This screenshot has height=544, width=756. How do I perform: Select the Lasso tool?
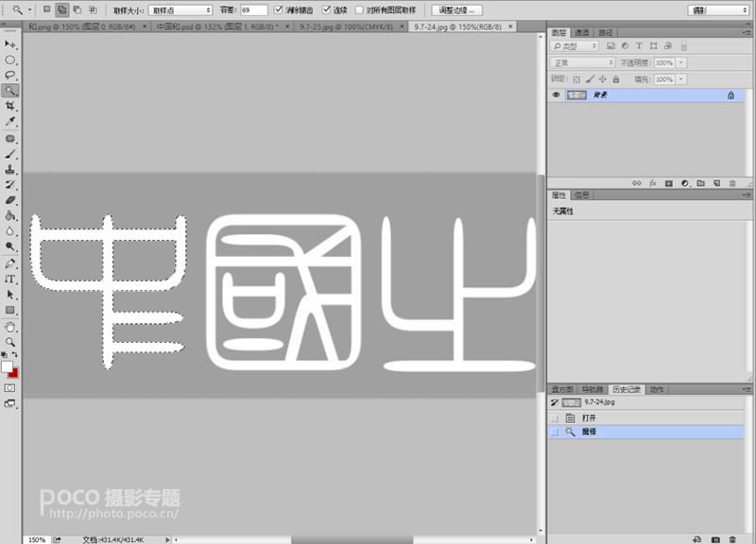[x=10, y=75]
